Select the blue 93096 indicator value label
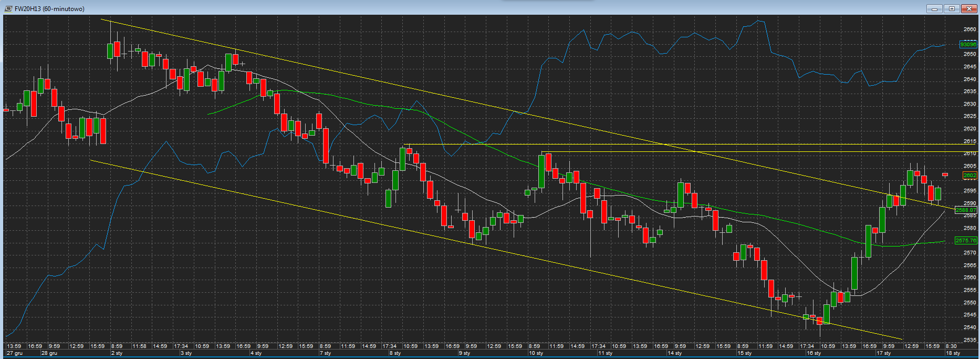Screen dimensions: 980x359 point(968,45)
